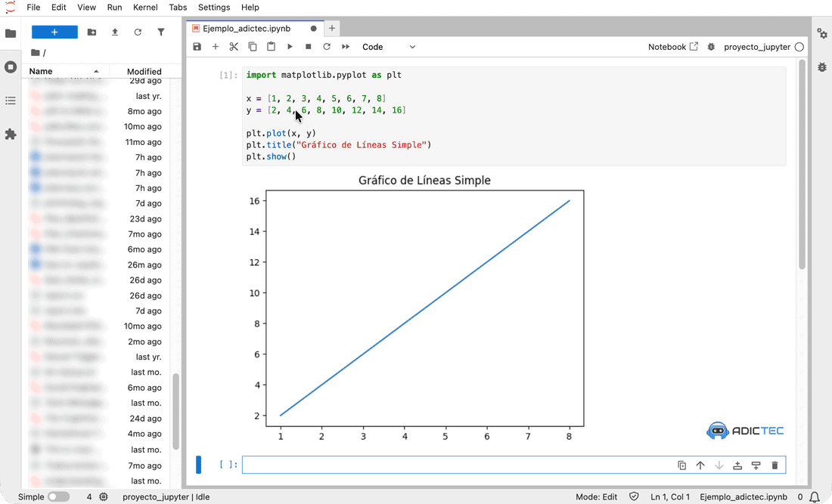Open the file browser sidebar panel

(11, 33)
